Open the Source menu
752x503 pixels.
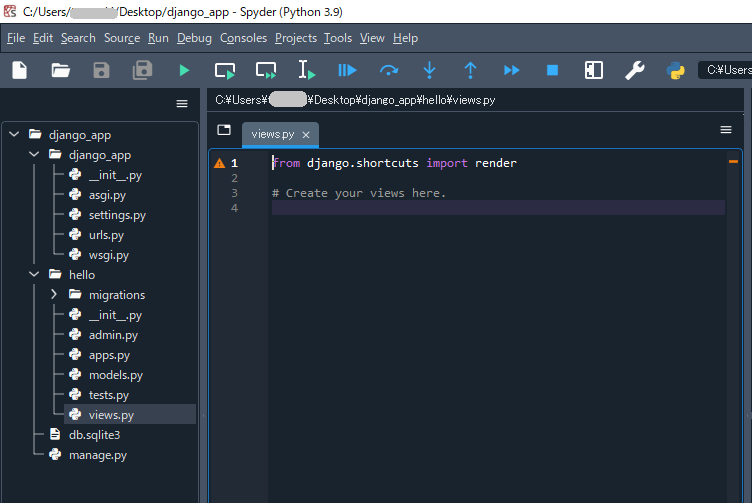point(122,38)
